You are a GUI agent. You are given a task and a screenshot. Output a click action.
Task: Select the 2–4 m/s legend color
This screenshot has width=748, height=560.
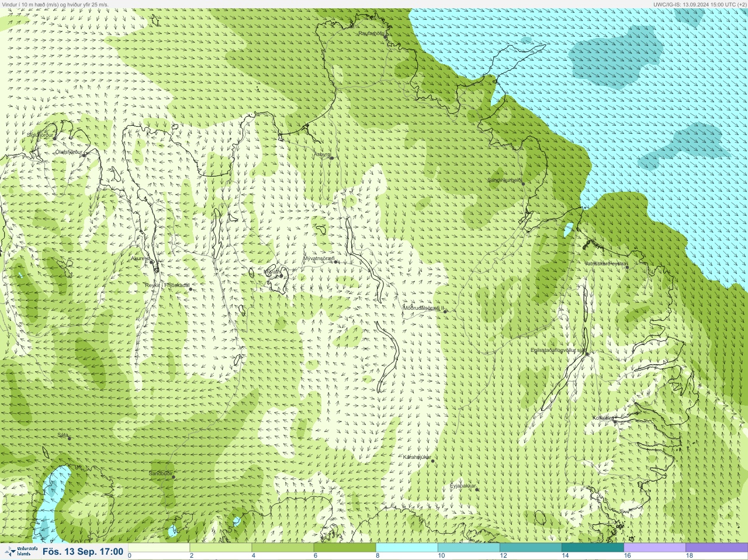(221, 548)
